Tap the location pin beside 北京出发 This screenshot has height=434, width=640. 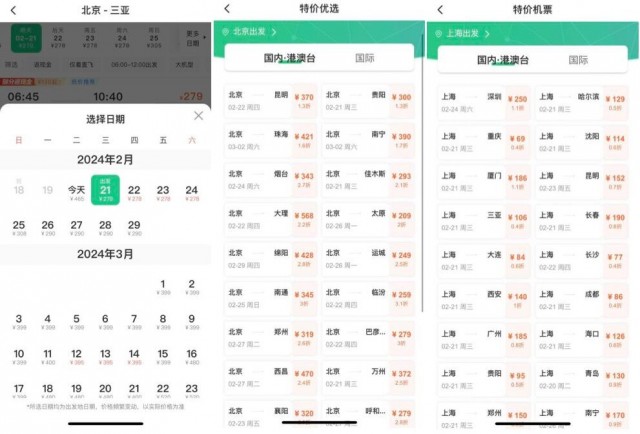[x=225, y=32]
